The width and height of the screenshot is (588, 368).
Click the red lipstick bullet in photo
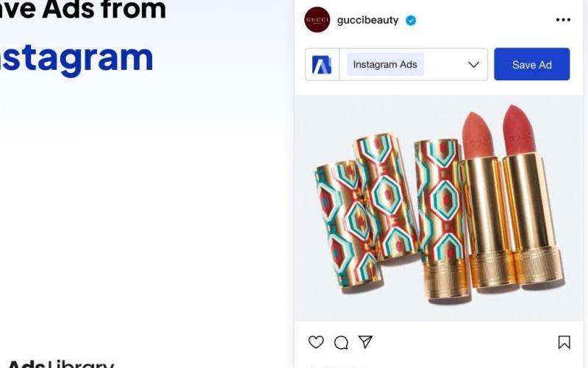point(518,130)
